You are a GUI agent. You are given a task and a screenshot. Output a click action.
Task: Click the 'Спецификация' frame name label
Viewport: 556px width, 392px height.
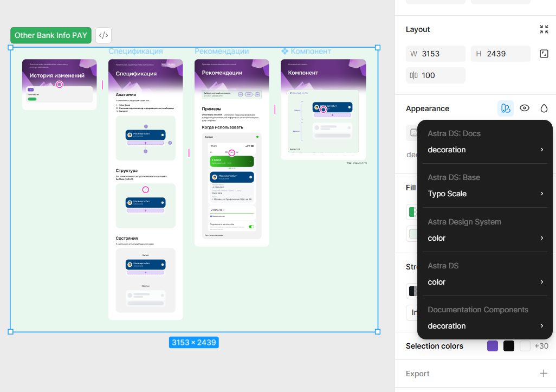[x=136, y=51]
